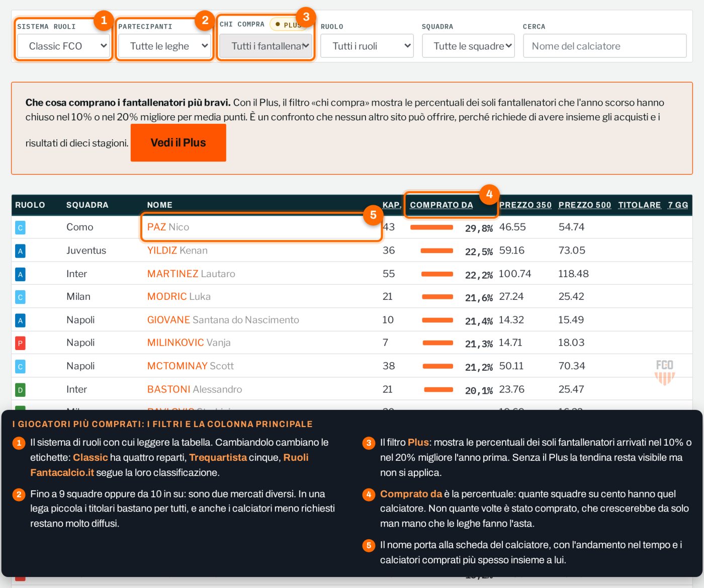Sort by the RUOLO column header
704x588 pixels.
[x=30, y=205]
